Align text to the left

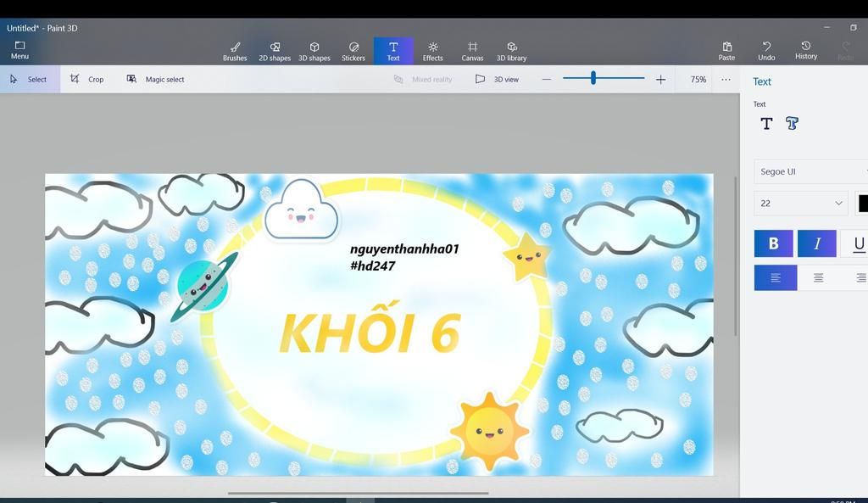pyautogui.click(x=776, y=277)
